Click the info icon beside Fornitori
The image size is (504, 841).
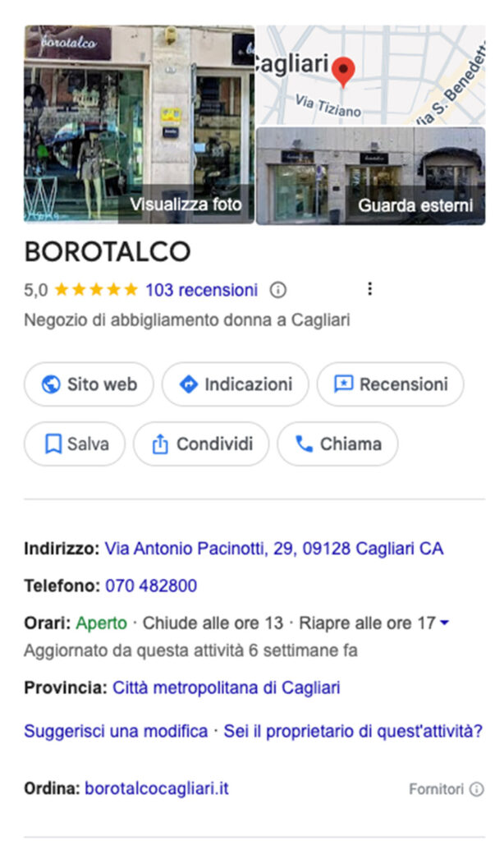coord(477,789)
